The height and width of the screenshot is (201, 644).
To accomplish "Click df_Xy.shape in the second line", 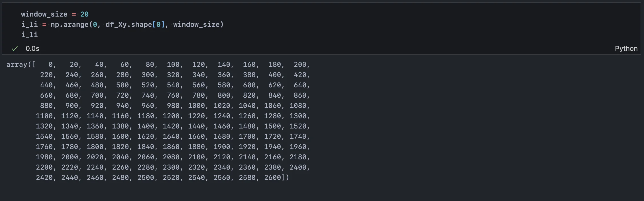I will [129, 25].
